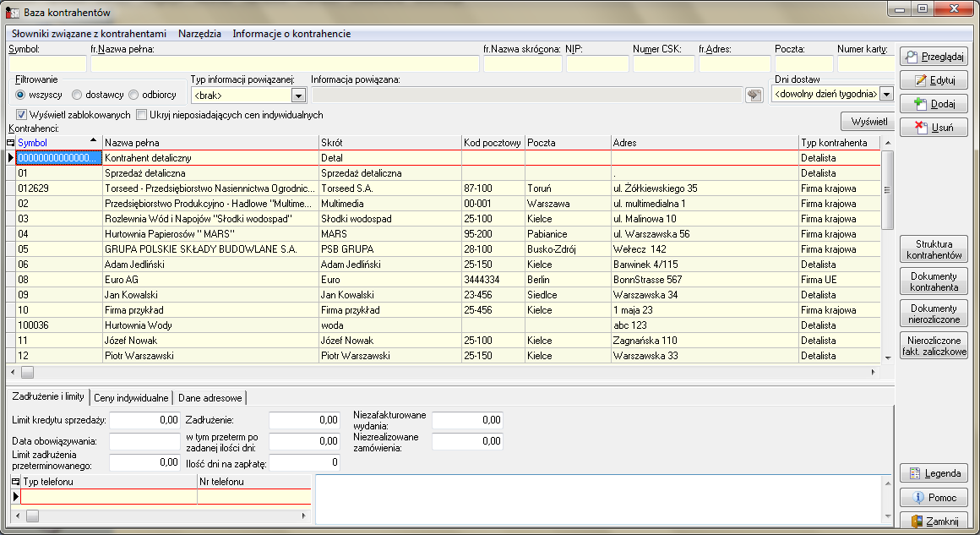Close window with Zamknij button
This screenshot has height=535, width=980.
[934, 521]
